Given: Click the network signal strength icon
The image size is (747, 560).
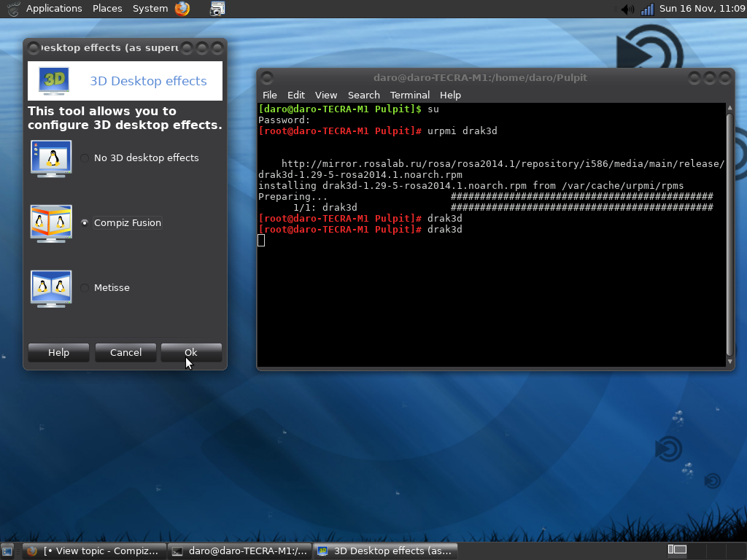Looking at the screenshot, I should point(647,9).
